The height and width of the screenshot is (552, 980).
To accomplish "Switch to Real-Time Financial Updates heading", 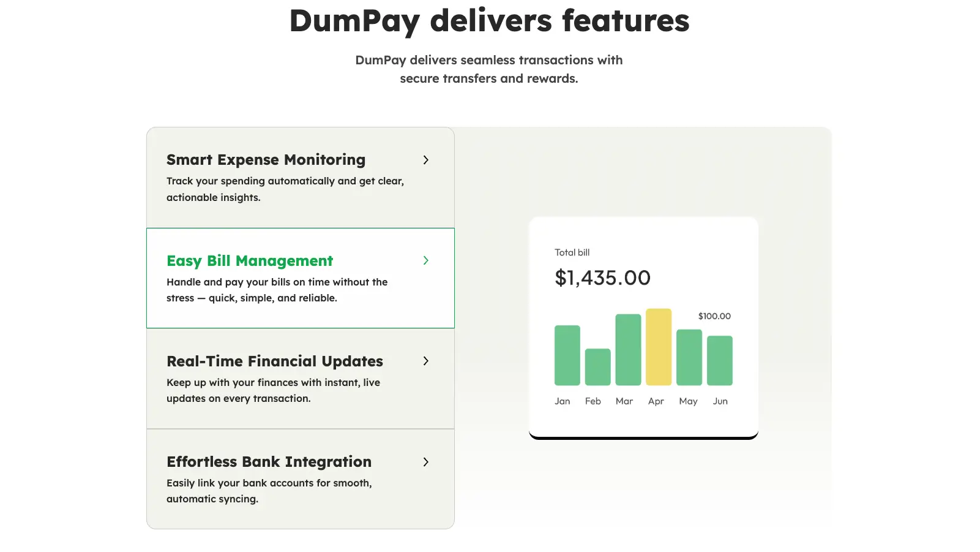I will coord(275,361).
